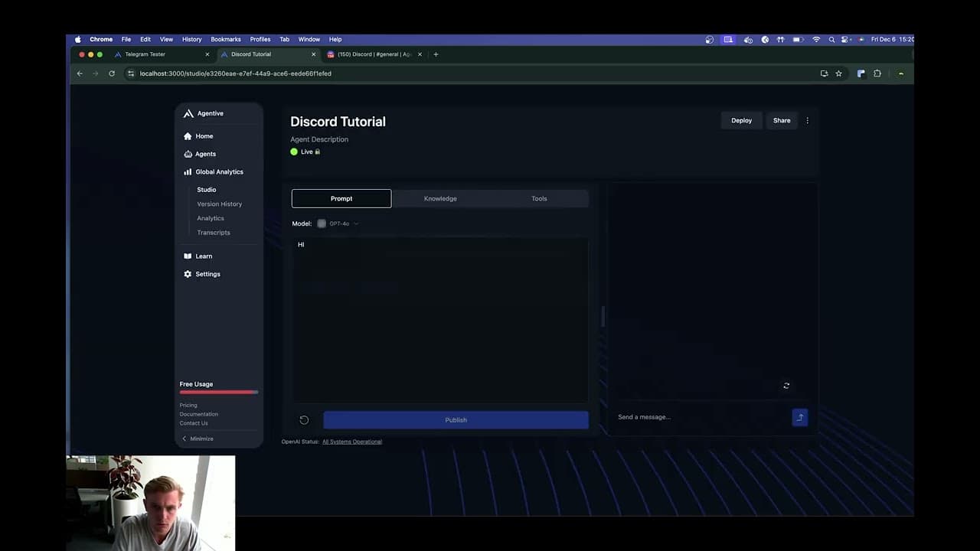Open Chrome History menu
The width and height of the screenshot is (980, 551).
191,39
